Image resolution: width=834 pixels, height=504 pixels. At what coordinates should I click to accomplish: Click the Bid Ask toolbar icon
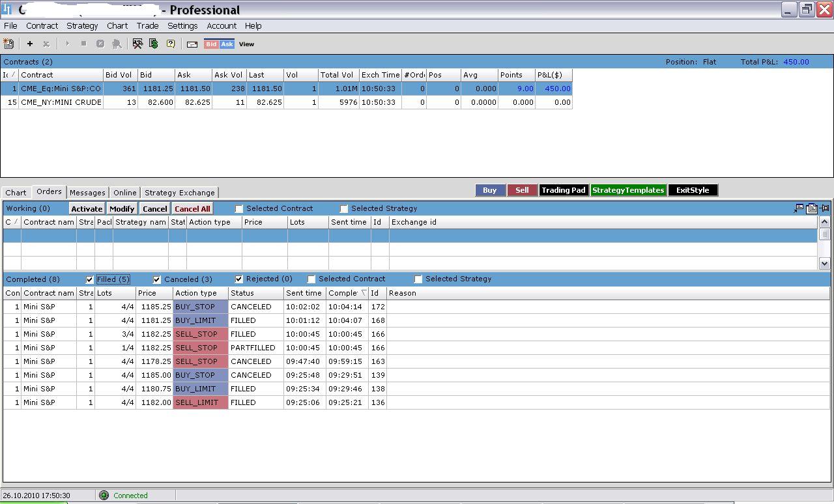point(219,44)
